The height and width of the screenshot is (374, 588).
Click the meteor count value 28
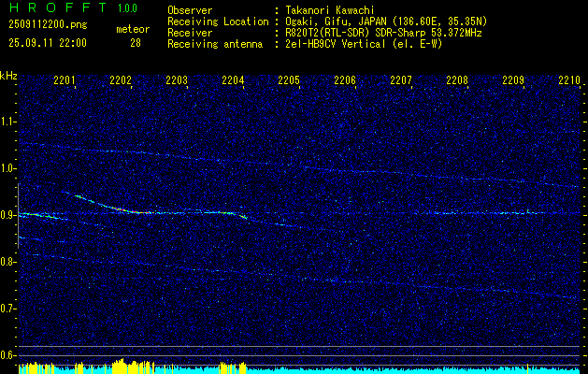coord(136,43)
